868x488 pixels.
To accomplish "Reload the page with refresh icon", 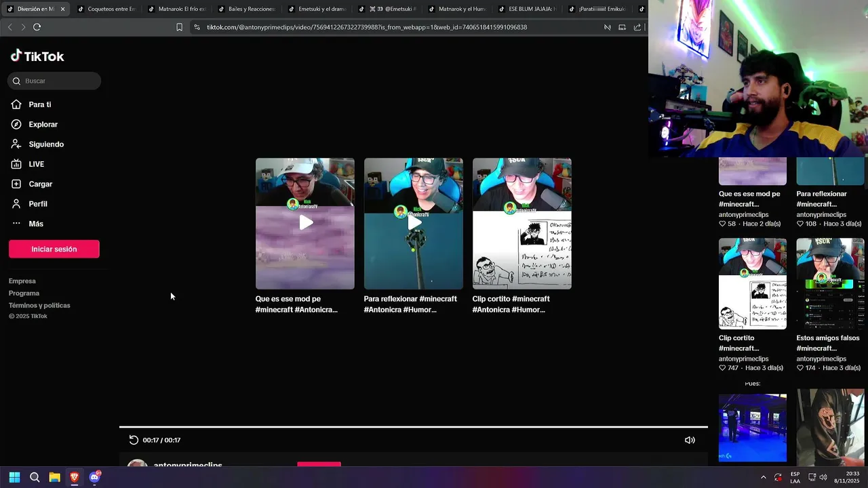I will (37, 27).
